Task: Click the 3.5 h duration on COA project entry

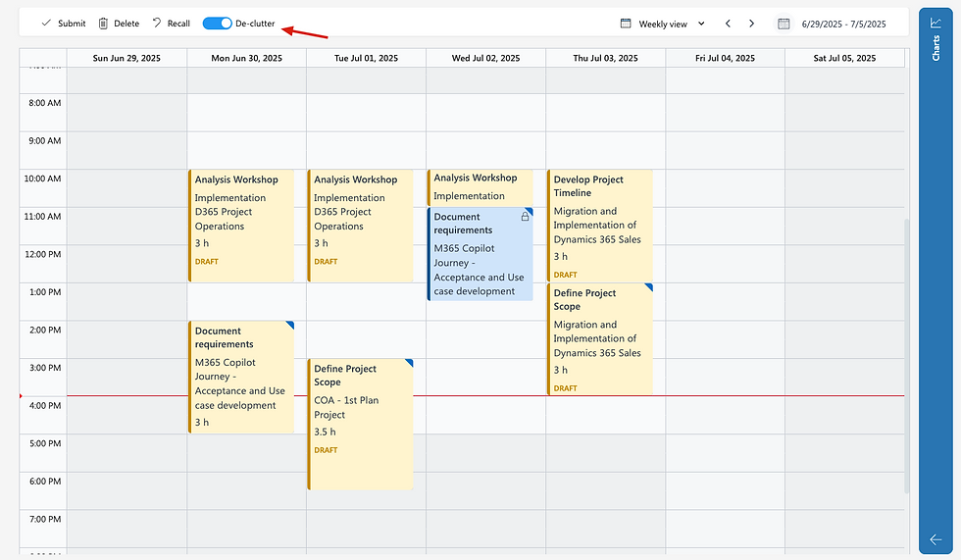Action: pos(325,432)
